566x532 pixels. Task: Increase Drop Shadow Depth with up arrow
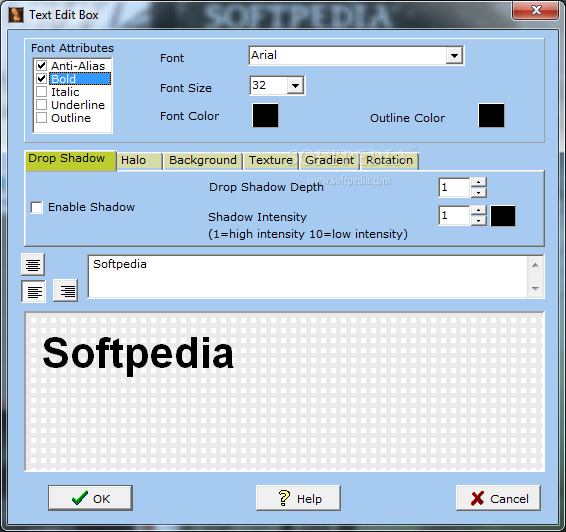479,182
